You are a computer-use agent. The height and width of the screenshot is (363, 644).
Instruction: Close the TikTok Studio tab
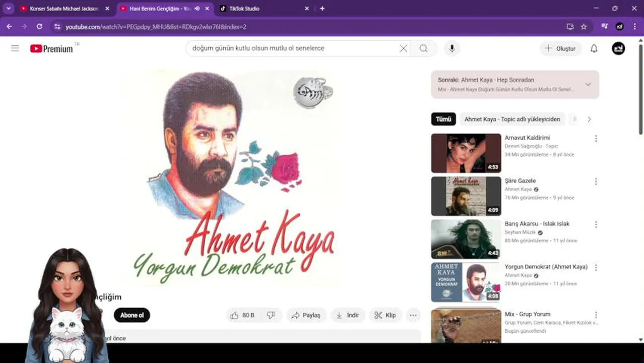307,9
